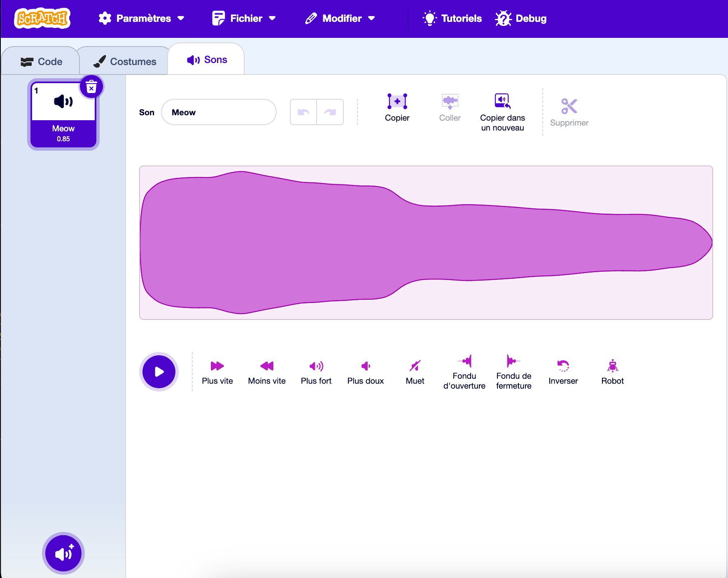This screenshot has width=728, height=578.
Task: Copy the sound with "Copier dans un nouveau"
Action: pyautogui.click(x=502, y=111)
